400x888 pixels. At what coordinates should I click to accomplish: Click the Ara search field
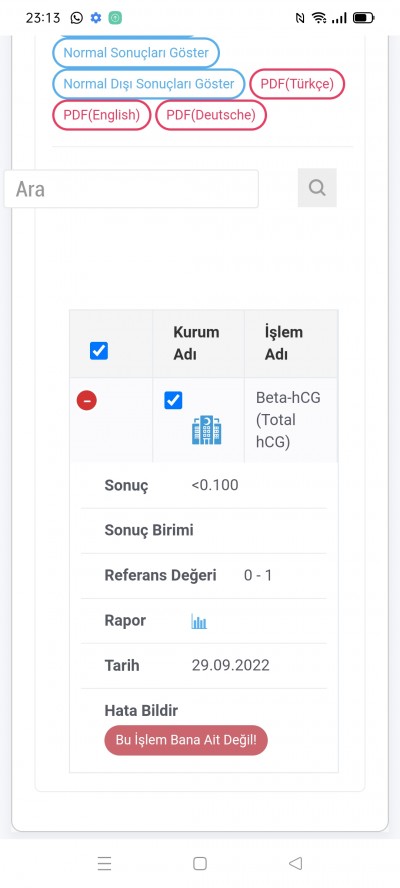tap(131, 189)
